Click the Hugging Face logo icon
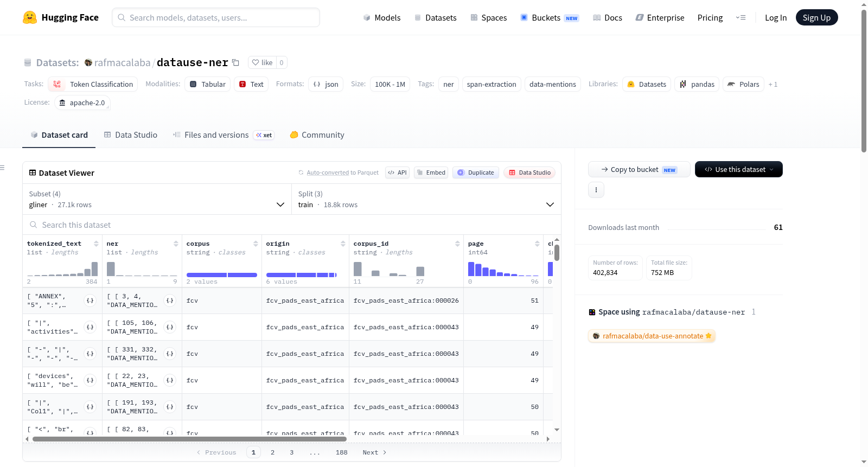The image size is (868, 467). point(30,17)
